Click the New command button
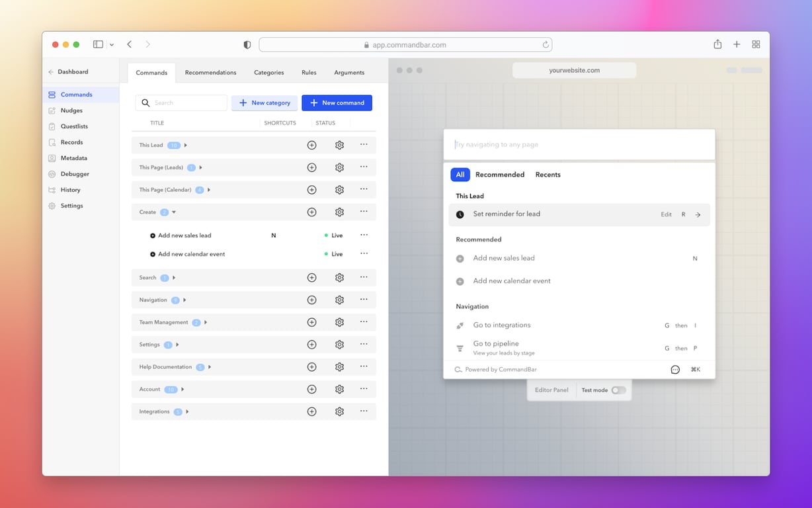 pos(337,103)
